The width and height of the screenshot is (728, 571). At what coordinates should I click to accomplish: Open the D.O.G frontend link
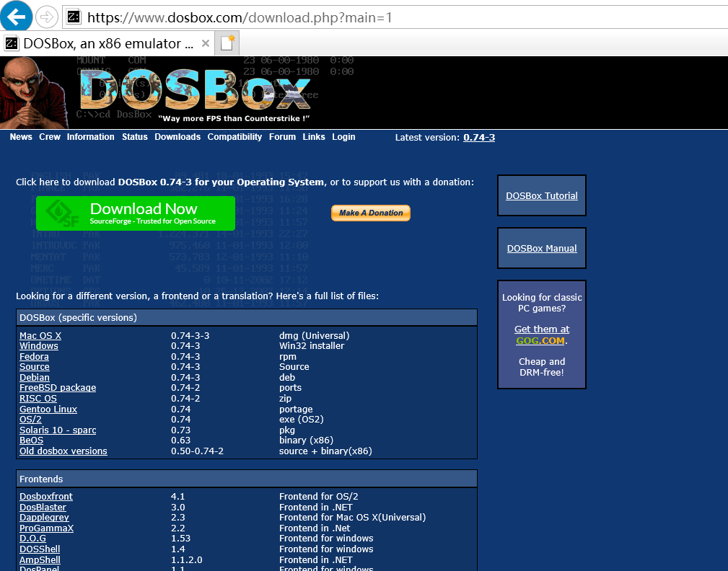[32, 538]
